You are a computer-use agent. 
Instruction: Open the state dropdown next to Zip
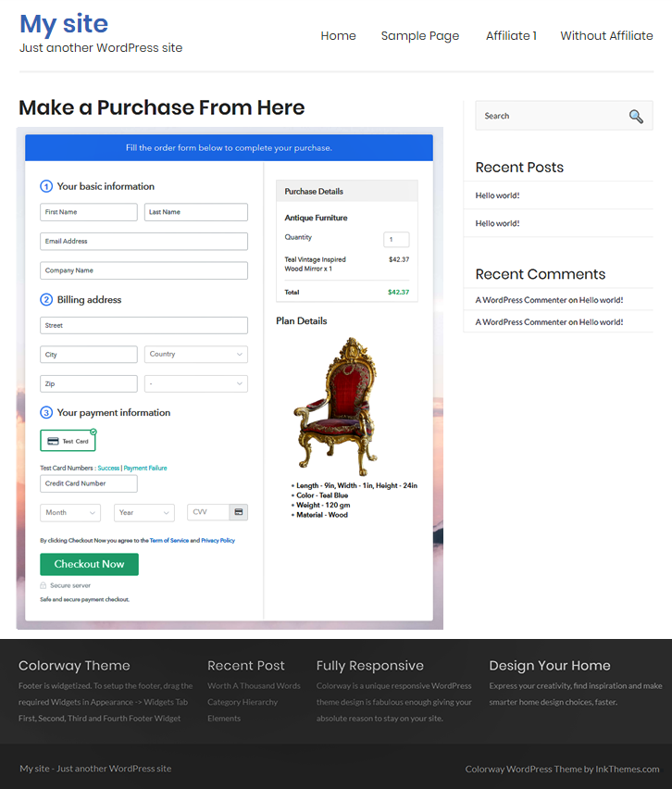[x=195, y=384]
